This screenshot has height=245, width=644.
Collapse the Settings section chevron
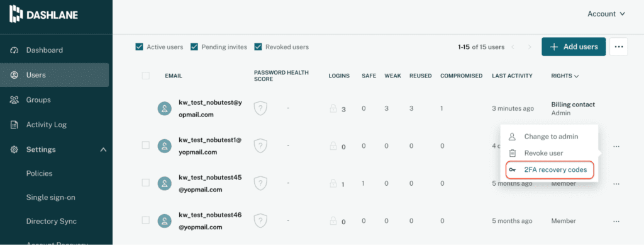pyautogui.click(x=103, y=150)
